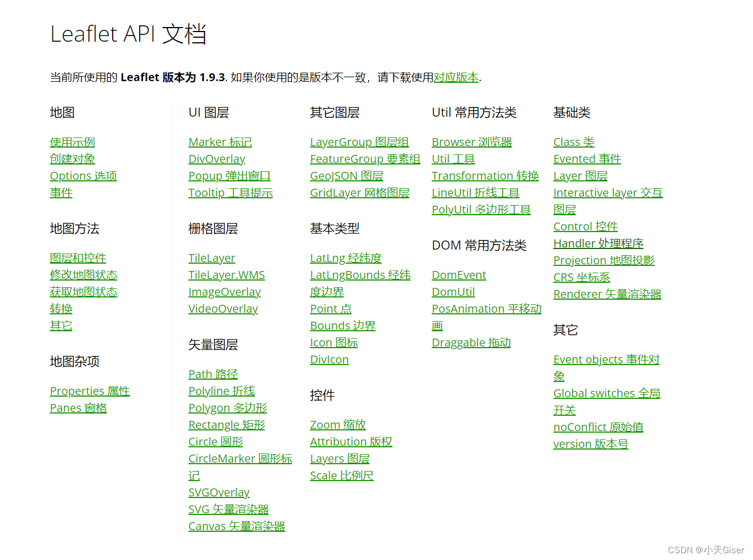753x560 pixels.
Task: Open Options 选项 link
Action: click(83, 176)
